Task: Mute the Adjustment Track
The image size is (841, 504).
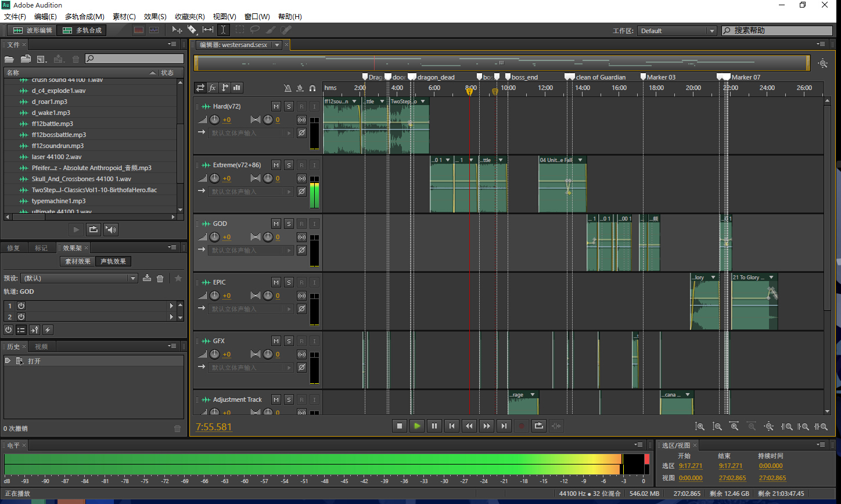Action: click(x=276, y=399)
